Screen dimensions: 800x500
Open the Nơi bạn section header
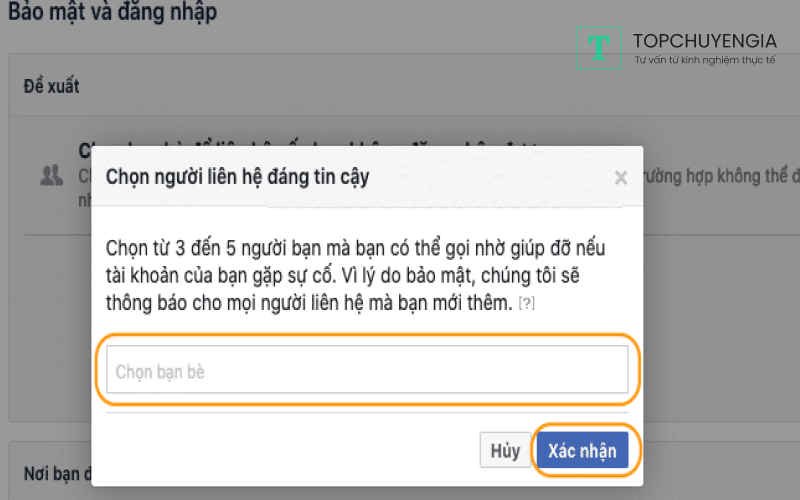point(57,474)
